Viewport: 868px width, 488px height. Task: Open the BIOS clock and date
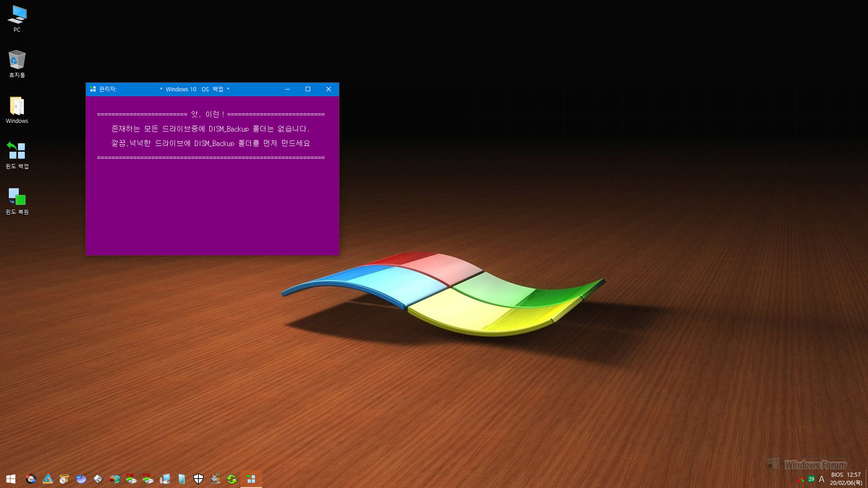point(846,479)
